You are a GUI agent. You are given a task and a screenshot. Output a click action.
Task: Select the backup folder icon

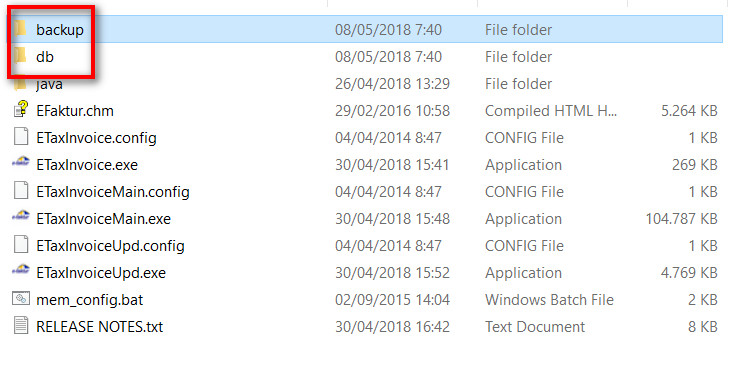click(20, 29)
